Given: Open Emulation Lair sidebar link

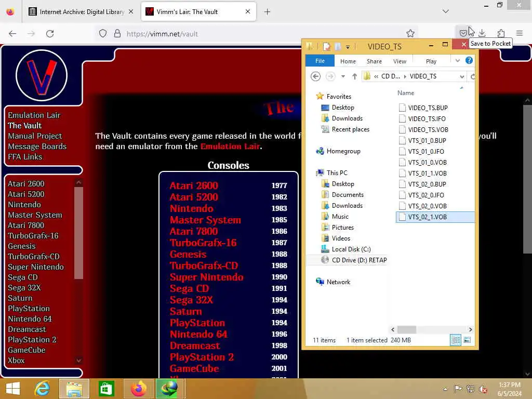Looking at the screenshot, I should 34,115.
